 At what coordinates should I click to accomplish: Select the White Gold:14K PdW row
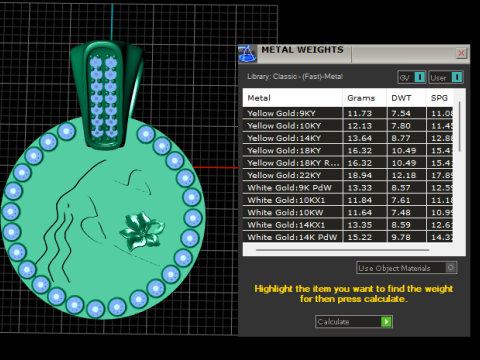point(348,237)
